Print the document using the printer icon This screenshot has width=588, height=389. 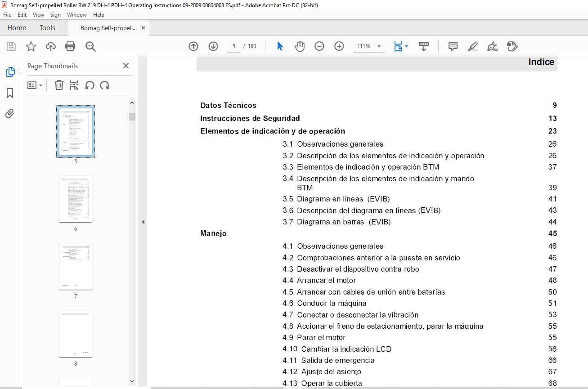point(70,46)
